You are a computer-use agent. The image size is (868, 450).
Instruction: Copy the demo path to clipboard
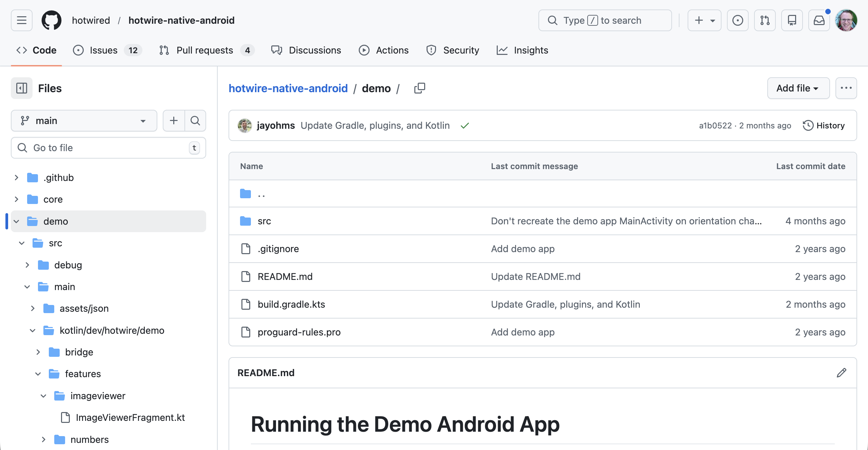[x=419, y=88]
